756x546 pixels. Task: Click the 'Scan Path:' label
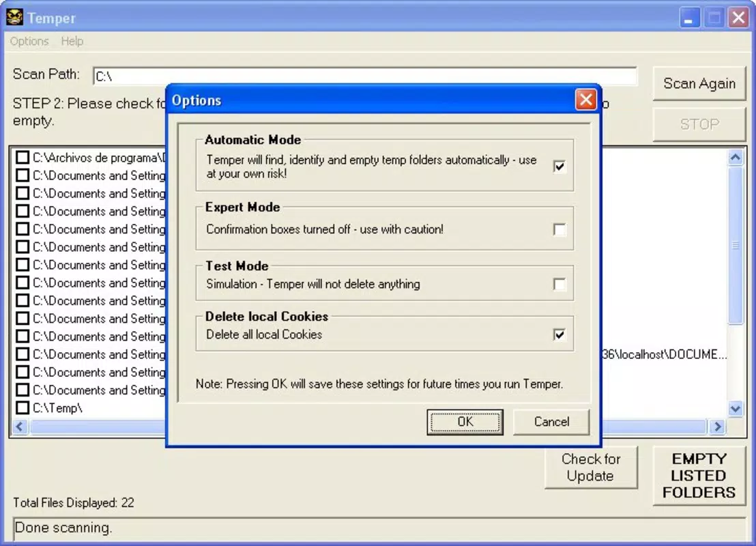click(x=46, y=74)
